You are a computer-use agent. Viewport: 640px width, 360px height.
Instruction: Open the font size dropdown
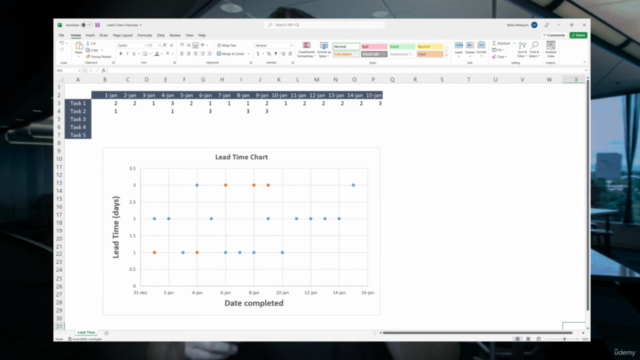point(159,45)
